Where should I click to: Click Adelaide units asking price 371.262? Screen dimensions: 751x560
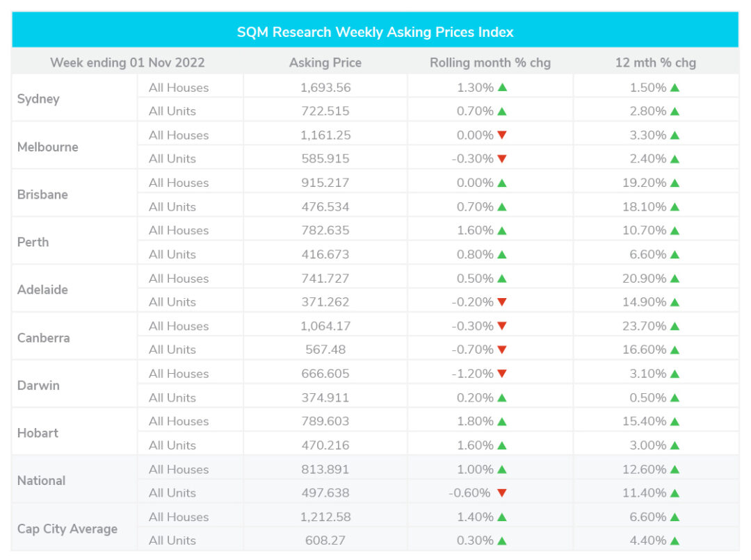pos(325,302)
